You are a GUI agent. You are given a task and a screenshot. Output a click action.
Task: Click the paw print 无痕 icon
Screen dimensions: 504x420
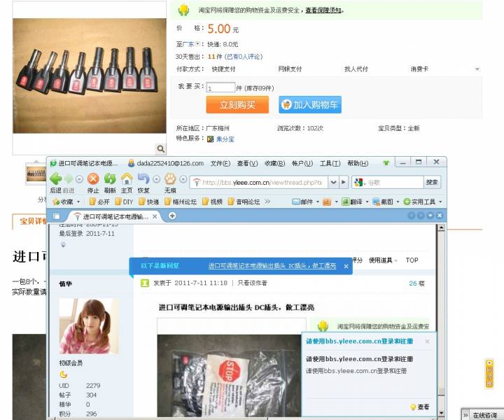pyautogui.click(x=169, y=179)
